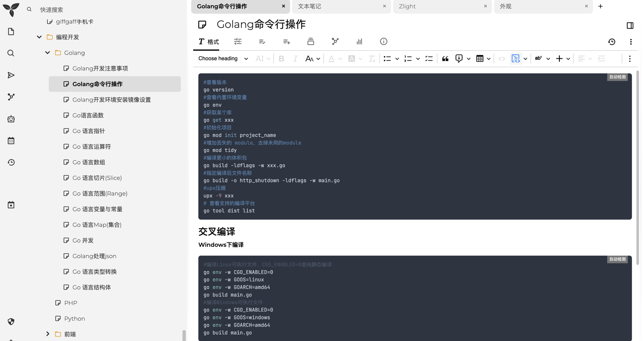Click 自动检测 on the second code block
The image size is (644, 341).
(617, 260)
